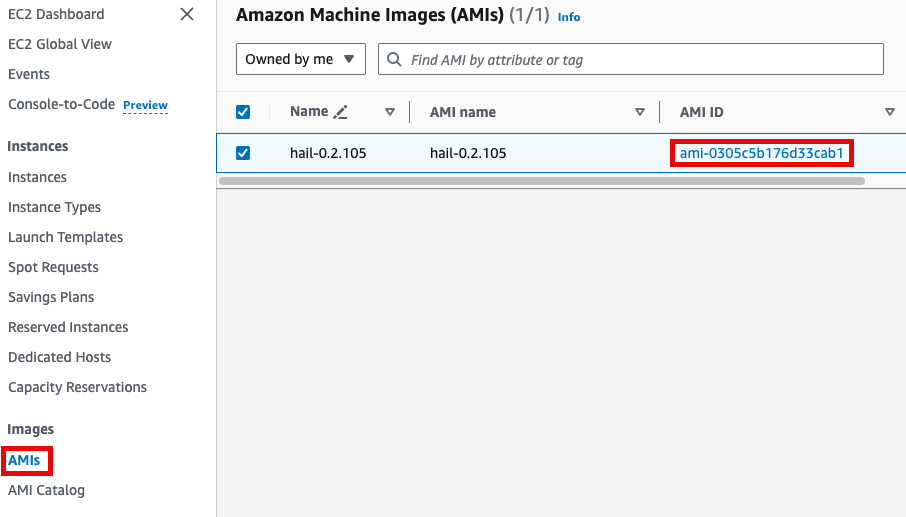Uncheck the hail-0.2.105 row checkbox
Image resolution: width=906 pixels, height=517 pixels.
tap(243, 153)
